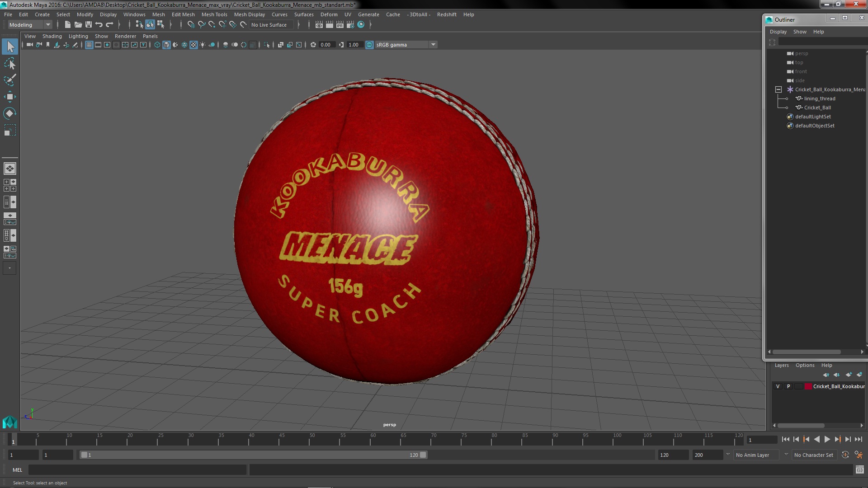Select lining_thread in Outliner
868x488 pixels.
tap(819, 99)
